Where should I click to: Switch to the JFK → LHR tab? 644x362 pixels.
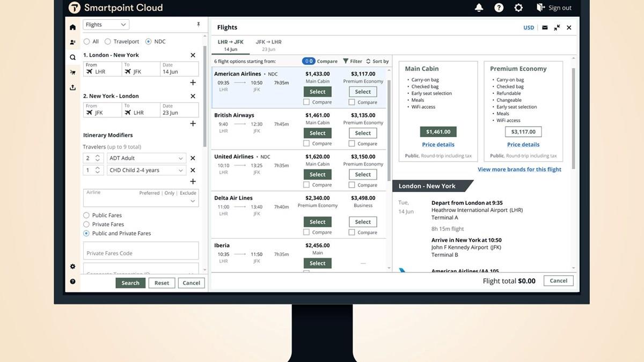[268, 45]
